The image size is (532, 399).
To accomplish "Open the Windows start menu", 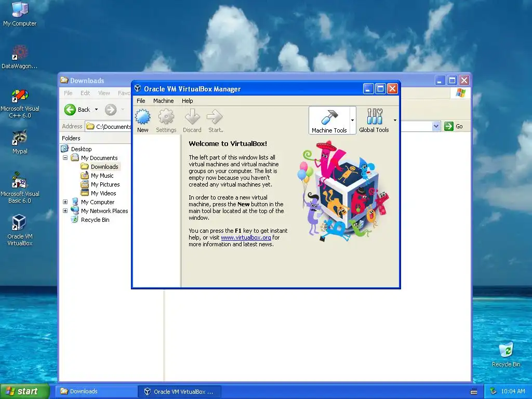I will tap(25, 391).
